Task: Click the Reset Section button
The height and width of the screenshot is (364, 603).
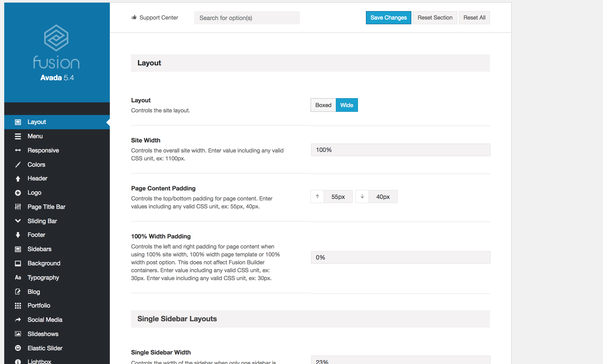Action: (435, 18)
